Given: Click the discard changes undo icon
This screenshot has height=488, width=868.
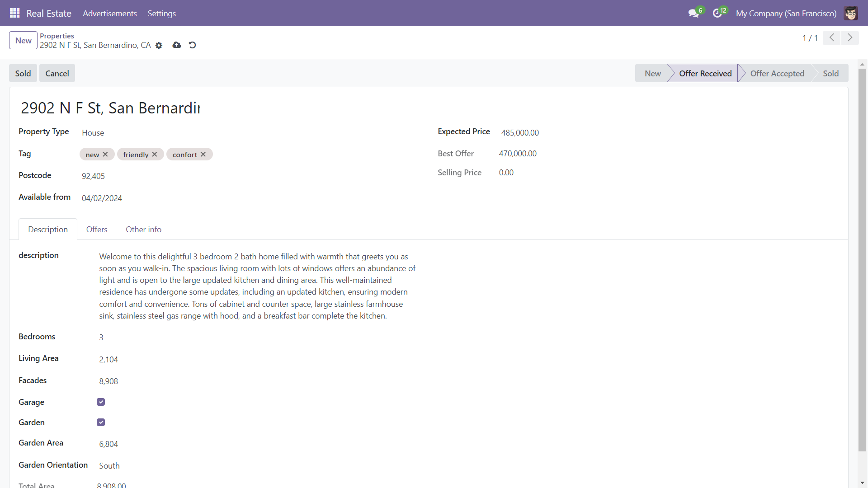Looking at the screenshot, I should pos(192,45).
